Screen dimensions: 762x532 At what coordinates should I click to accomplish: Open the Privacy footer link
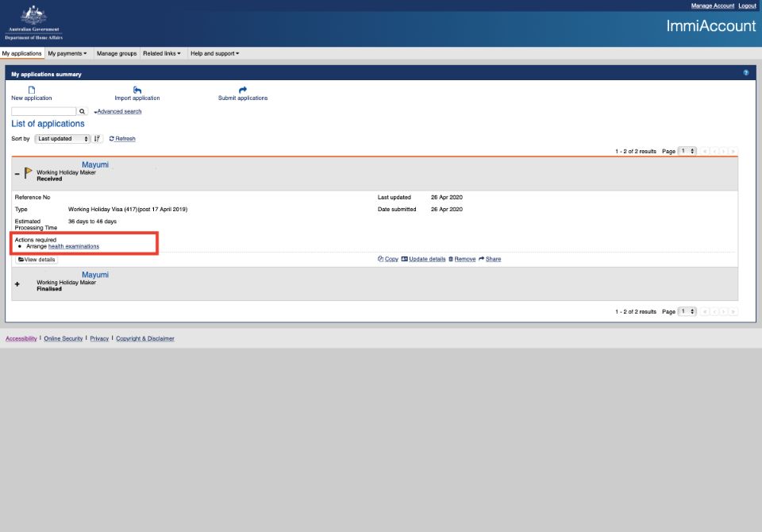pos(99,338)
